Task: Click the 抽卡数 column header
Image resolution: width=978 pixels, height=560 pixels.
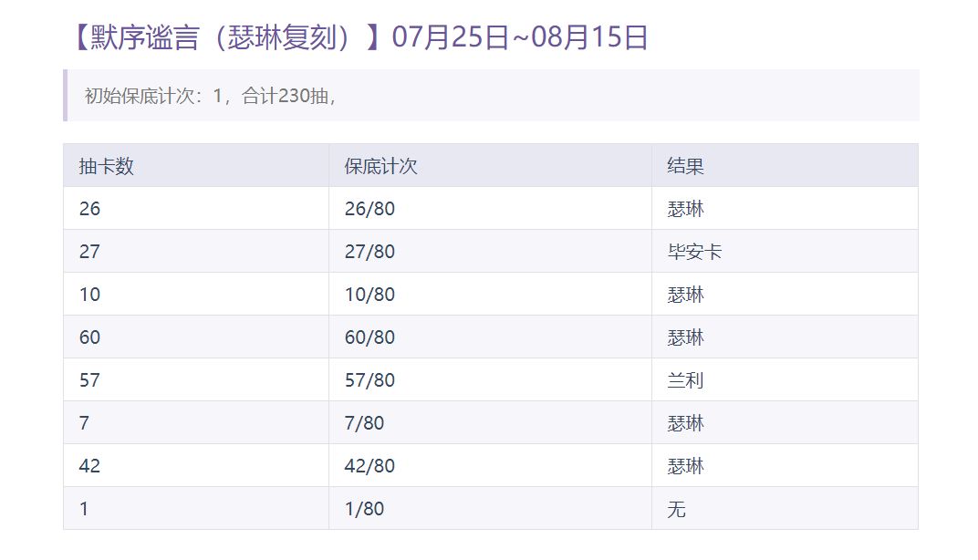Action: coord(196,166)
